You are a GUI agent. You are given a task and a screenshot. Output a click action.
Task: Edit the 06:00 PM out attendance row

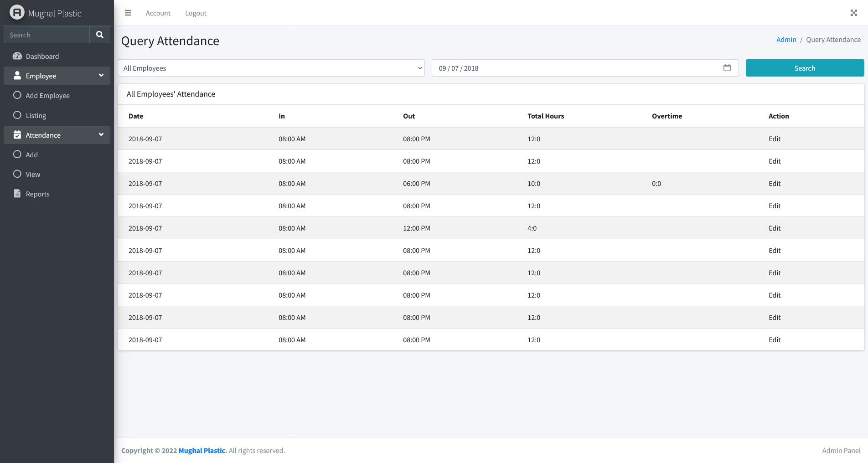click(774, 184)
